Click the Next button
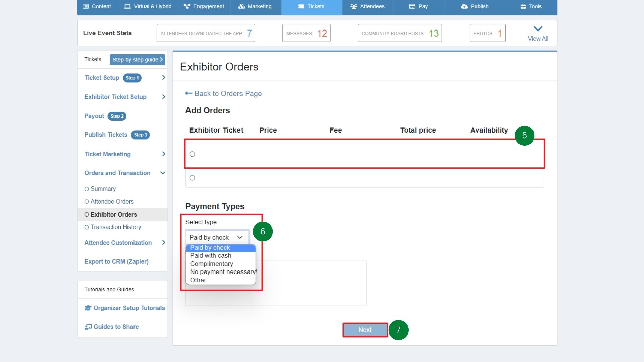Image resolution: width=644 pixels, height=362 pixels. [365, 330]
